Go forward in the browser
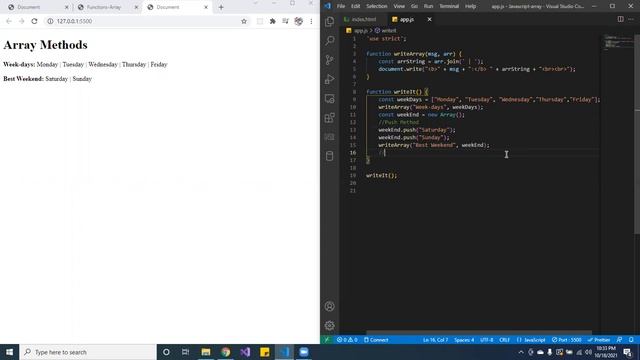This screenshot has width=640, height=360. [x=22, y=21]
